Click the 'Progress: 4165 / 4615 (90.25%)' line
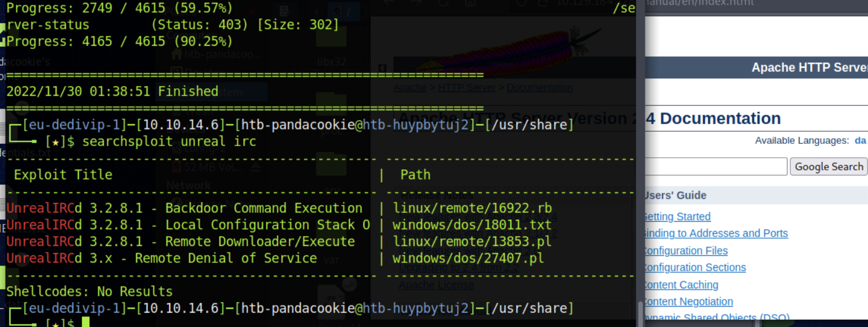Screen dimensions: 868x327 point(120,41)
